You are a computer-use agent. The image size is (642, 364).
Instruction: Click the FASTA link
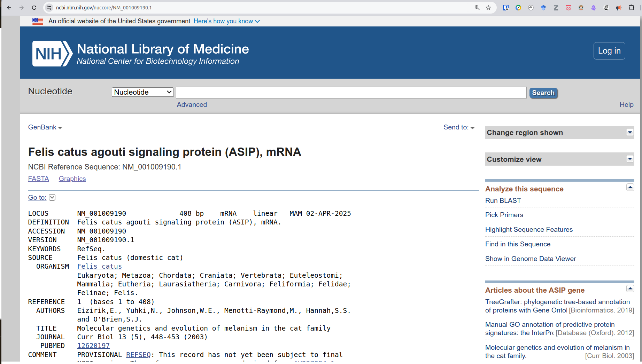click(38, 179)
